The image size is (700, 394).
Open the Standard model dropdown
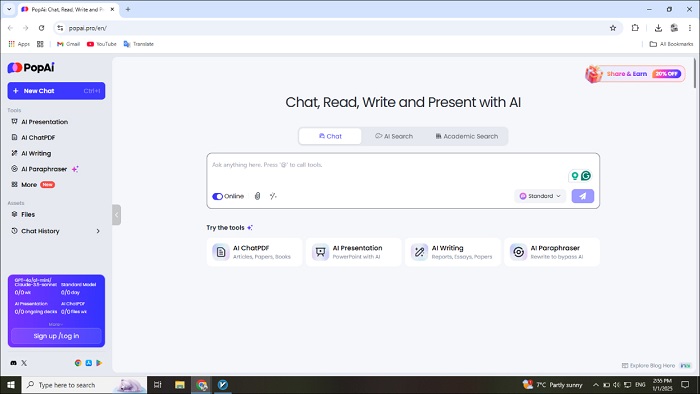[x=540, y=196]
